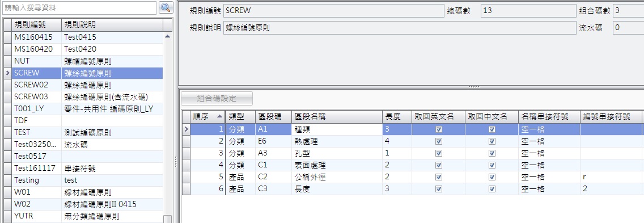Click the 編號串接符號 column header
The image size is (644, 223).
pyautogui.click(x=611, y=116)
